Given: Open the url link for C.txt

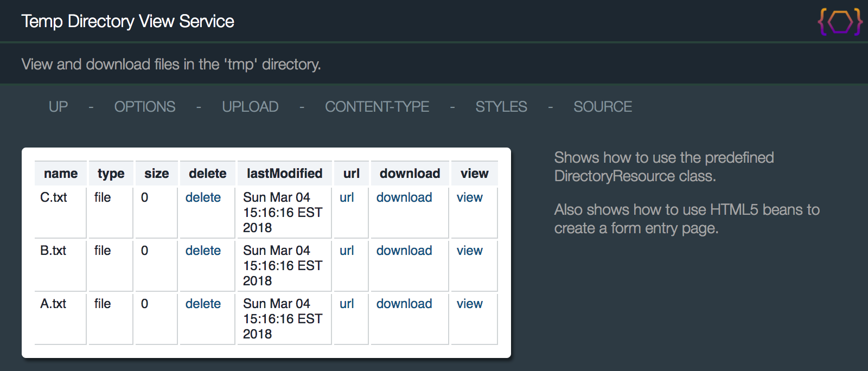Looking at the screenshot, I should [347, 197].
